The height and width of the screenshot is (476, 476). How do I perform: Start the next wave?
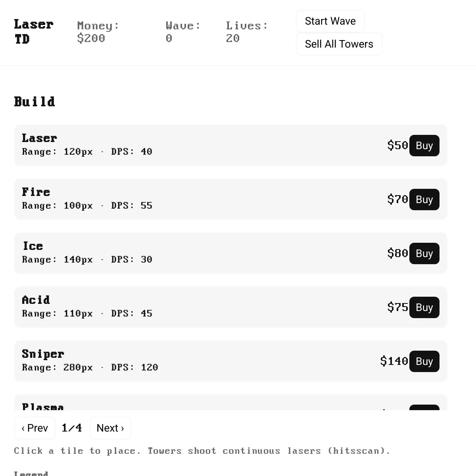tap(330, 21)
